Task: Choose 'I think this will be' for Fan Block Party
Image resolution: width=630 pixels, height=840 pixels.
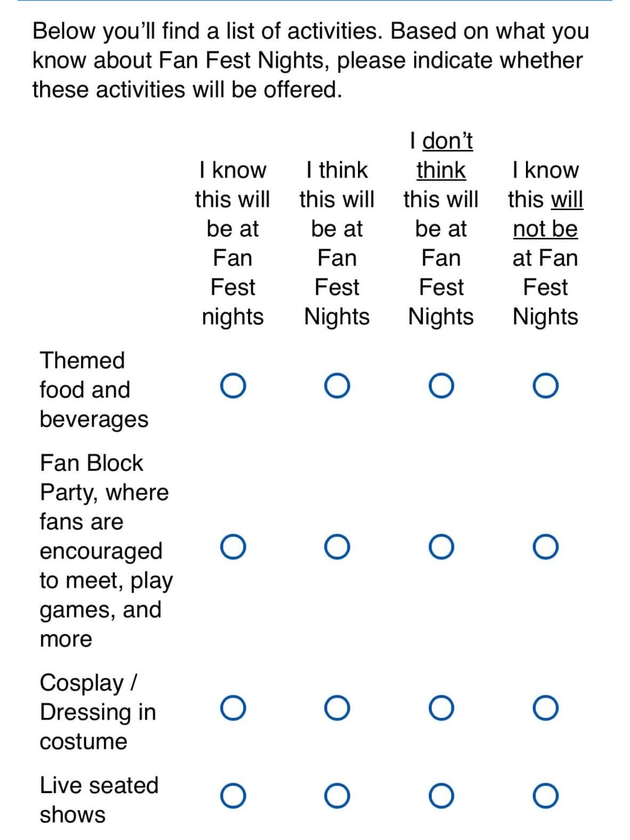Action: (337, 547)
